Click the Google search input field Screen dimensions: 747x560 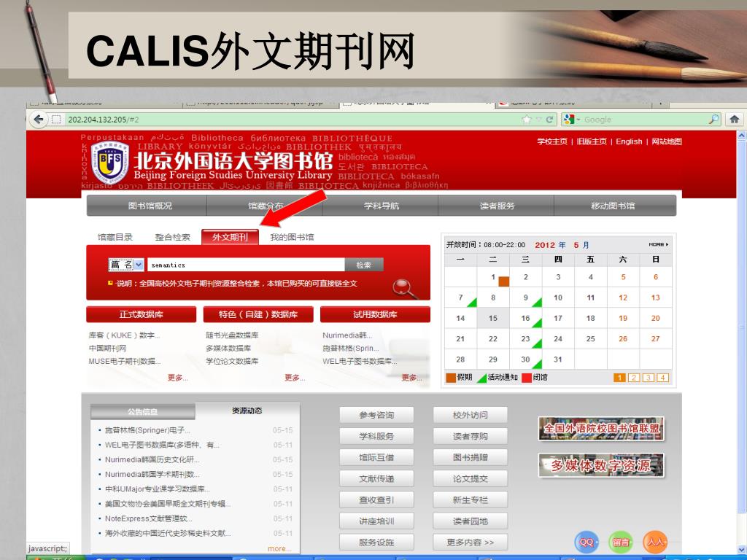646,120
